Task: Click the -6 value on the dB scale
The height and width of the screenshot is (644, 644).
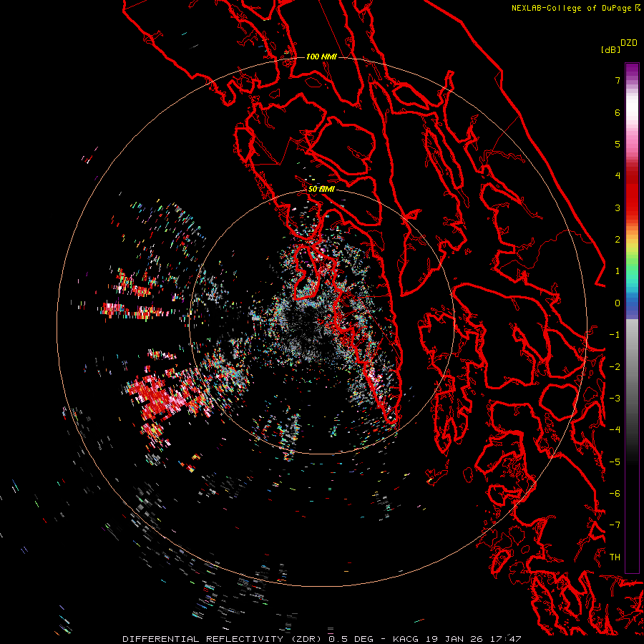Action: pos(615,494)
